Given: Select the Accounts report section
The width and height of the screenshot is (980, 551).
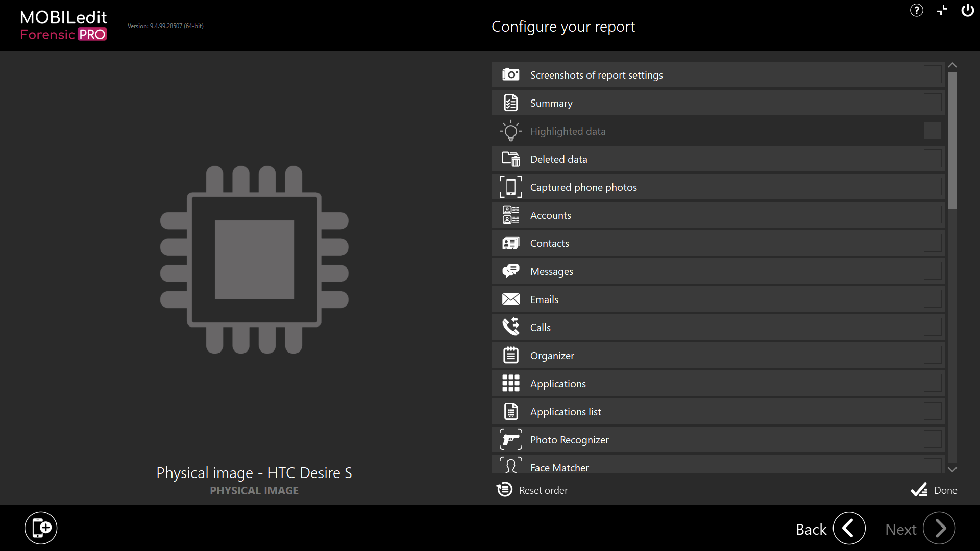Looking at the screenshot, I should coord(717,215).
